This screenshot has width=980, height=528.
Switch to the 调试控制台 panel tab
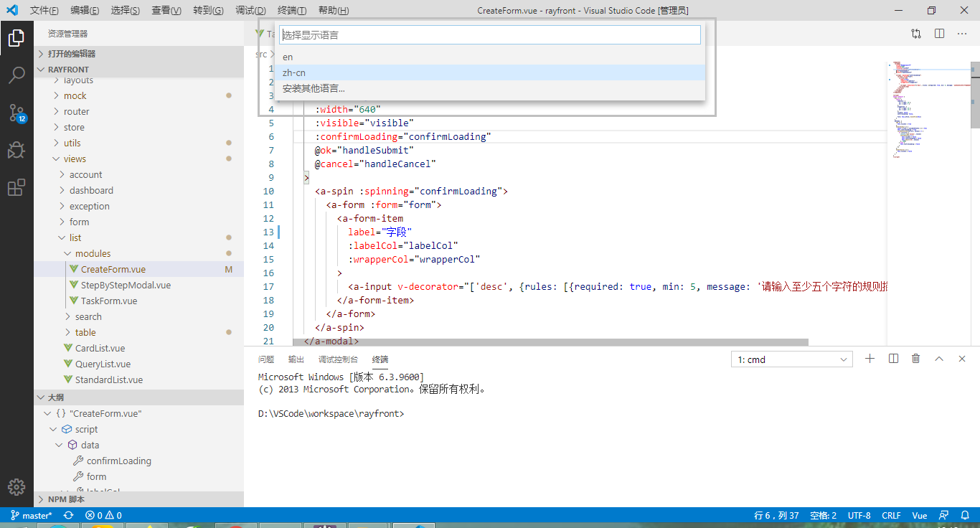click(x=338, y=359)
